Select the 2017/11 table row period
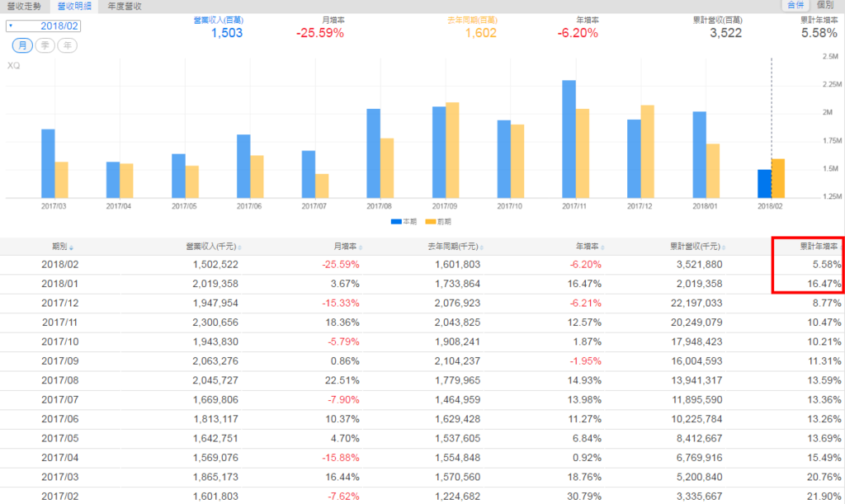The image size is (845, 504). pos(59,323)
